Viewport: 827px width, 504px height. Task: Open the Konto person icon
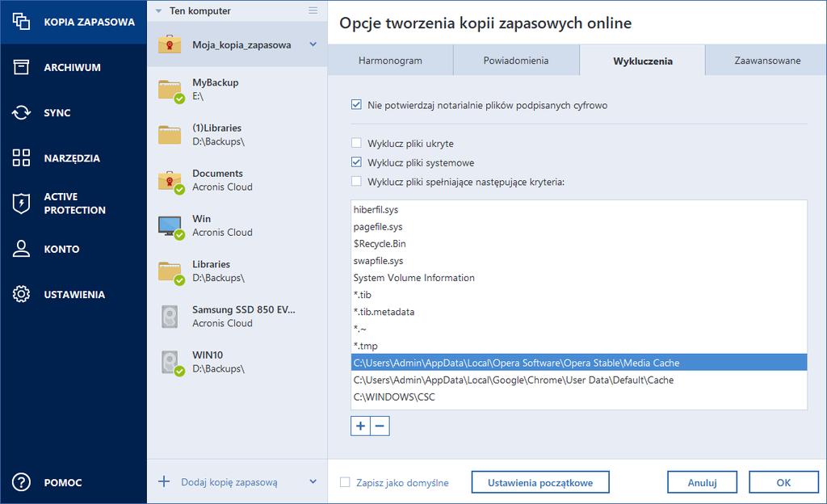coord(21,248)
